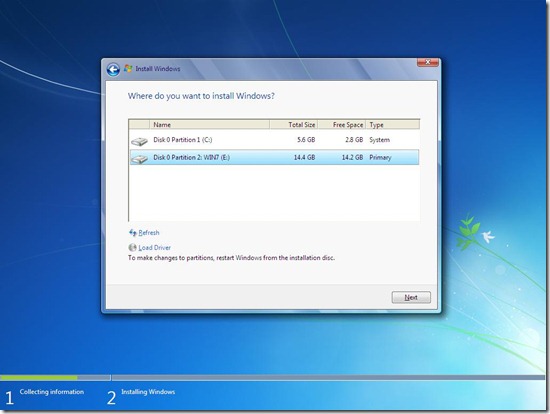Screen dimensions: 550x414
Task: Sort by the Total Size column header
Action: [294, 125]
